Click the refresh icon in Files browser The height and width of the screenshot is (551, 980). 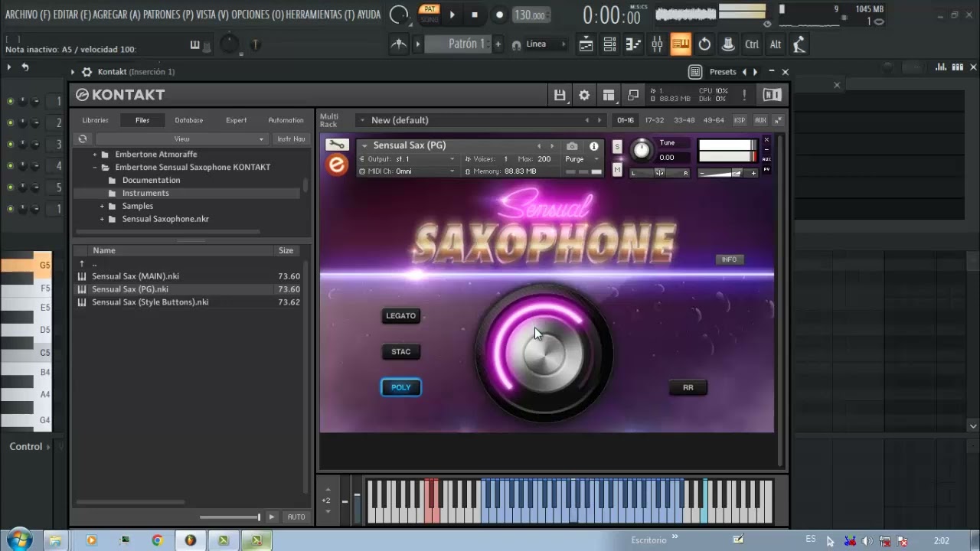click(83, 139)
